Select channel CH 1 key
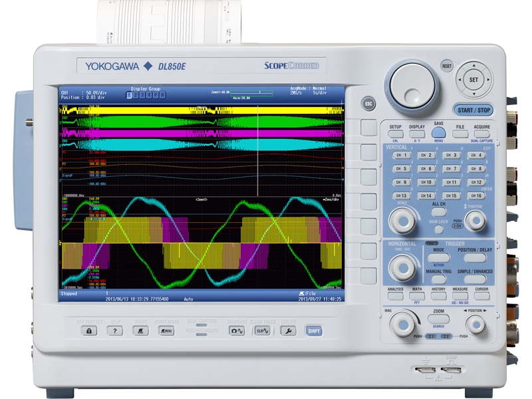The image size is (532, 399). (401, 155)
